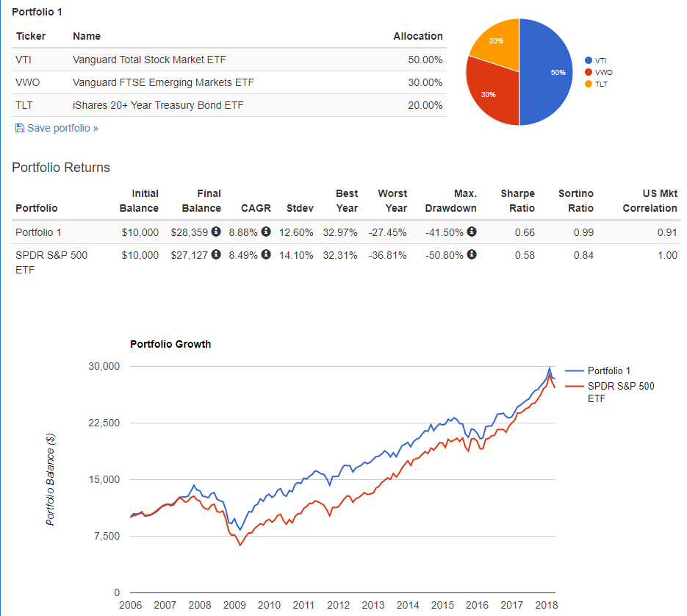This screenshot has height=616, width=687.
Task: Select the blue 50% pie slice
Action: pyautogui.click(x=547, y=72)
